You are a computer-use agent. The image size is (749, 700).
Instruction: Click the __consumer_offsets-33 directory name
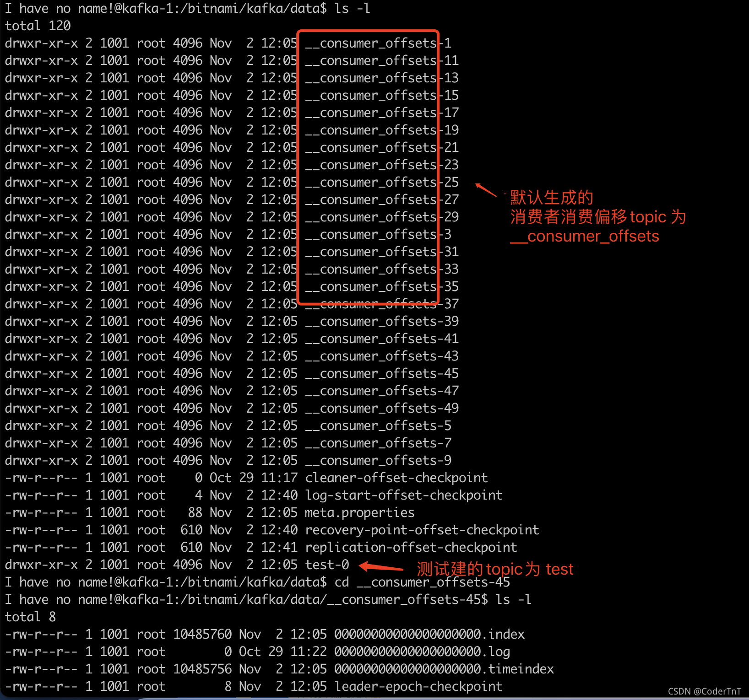point(382,269)
